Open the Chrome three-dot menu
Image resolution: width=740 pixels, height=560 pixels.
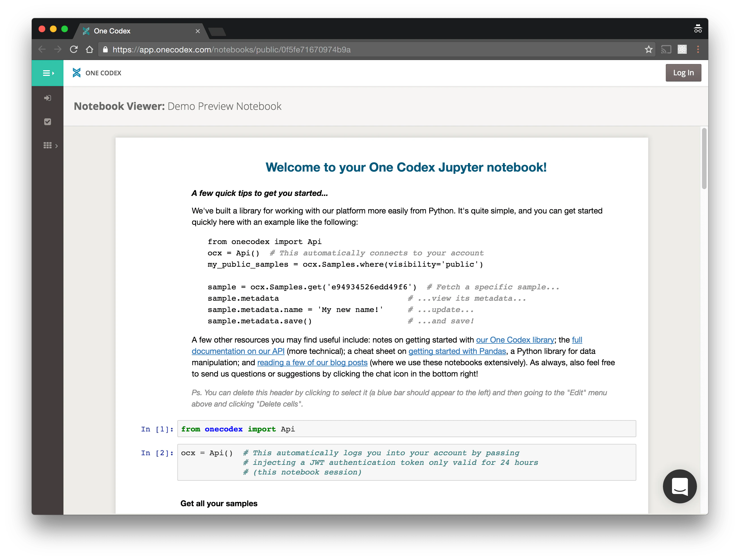point(698,50)
